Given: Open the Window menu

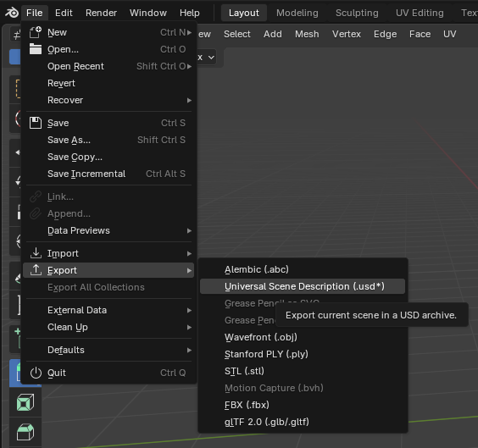Looking at the screenshot, I should click(148, 13).
